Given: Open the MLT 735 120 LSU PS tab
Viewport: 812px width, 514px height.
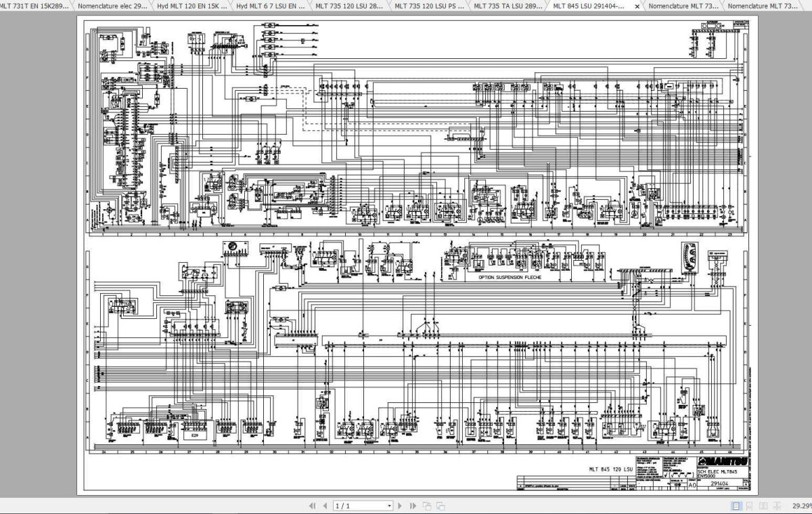Looking at the screenshot, I should pos(428,5).
